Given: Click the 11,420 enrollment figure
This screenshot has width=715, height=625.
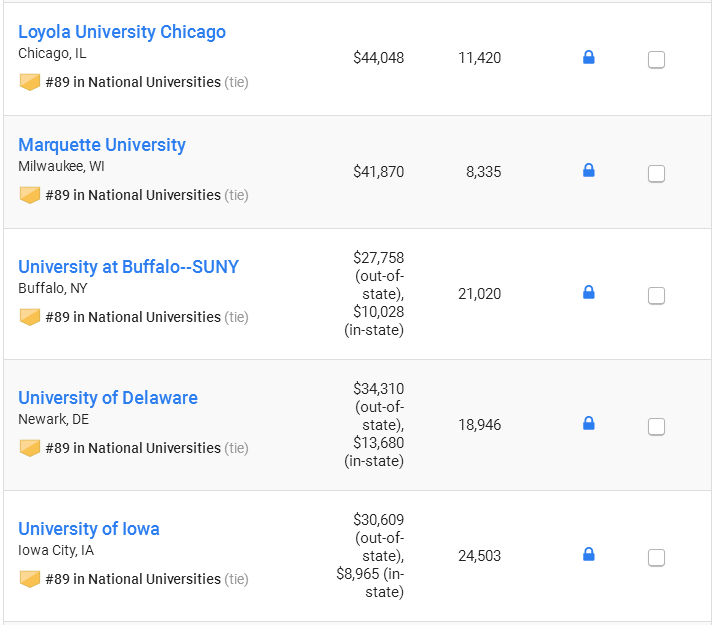Looking at the screenshot, I should click(479, 58).
